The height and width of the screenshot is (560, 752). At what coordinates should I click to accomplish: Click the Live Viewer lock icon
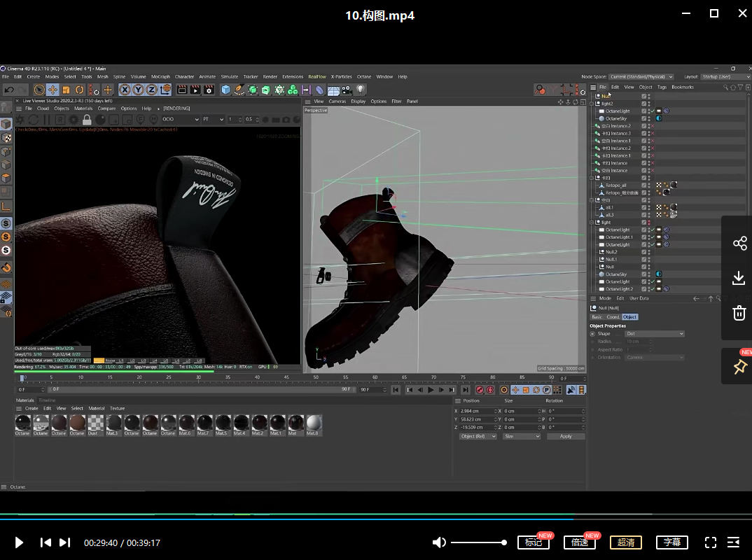pos(87,120)
